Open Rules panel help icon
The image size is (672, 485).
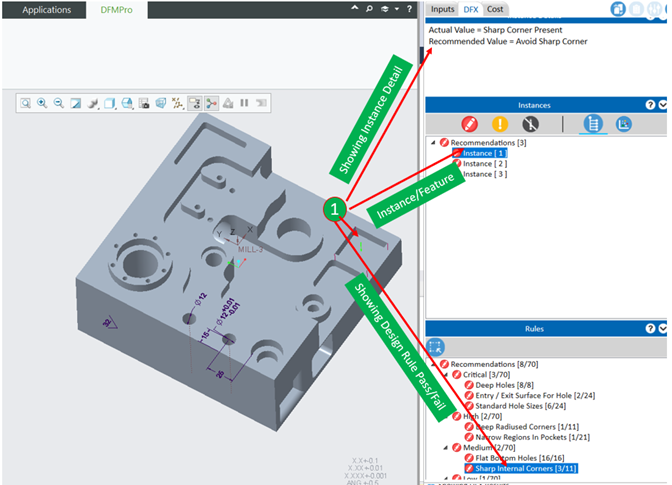click(650, 329)
